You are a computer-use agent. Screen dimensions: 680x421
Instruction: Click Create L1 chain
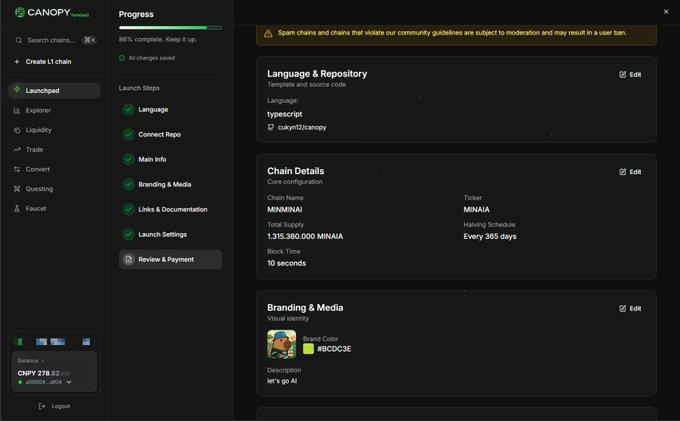pyautogui.click(x=43, y=62)
